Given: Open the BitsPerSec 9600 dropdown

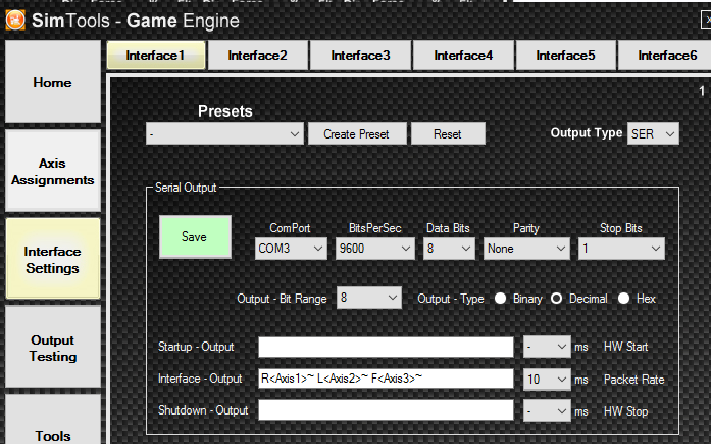Looking at the screenshot, I should tap(375, 249).
